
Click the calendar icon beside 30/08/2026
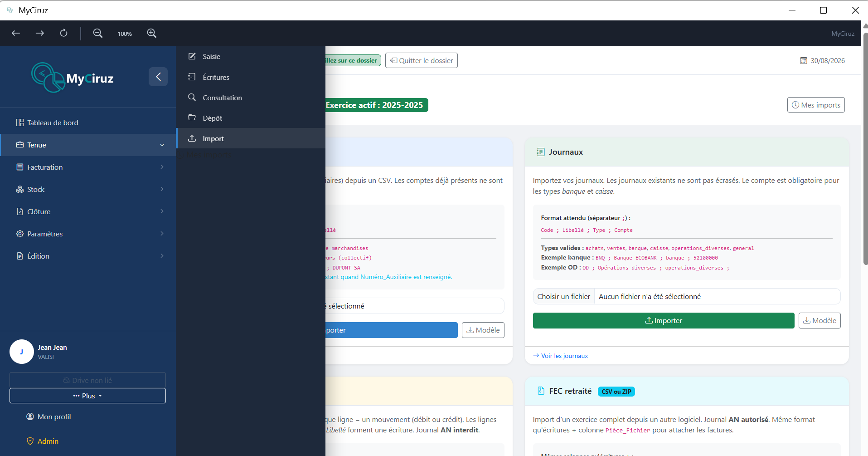click(804, 61)
